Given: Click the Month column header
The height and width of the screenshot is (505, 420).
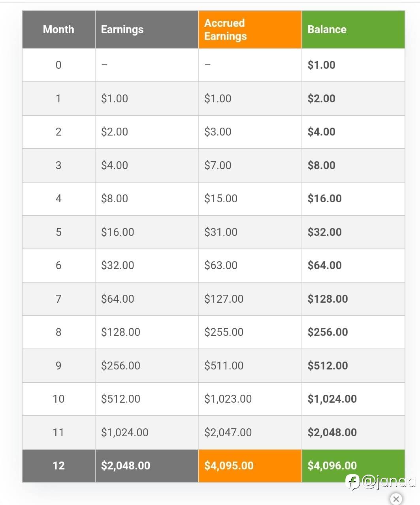Looking at the screenshot, I should (58, 30).
